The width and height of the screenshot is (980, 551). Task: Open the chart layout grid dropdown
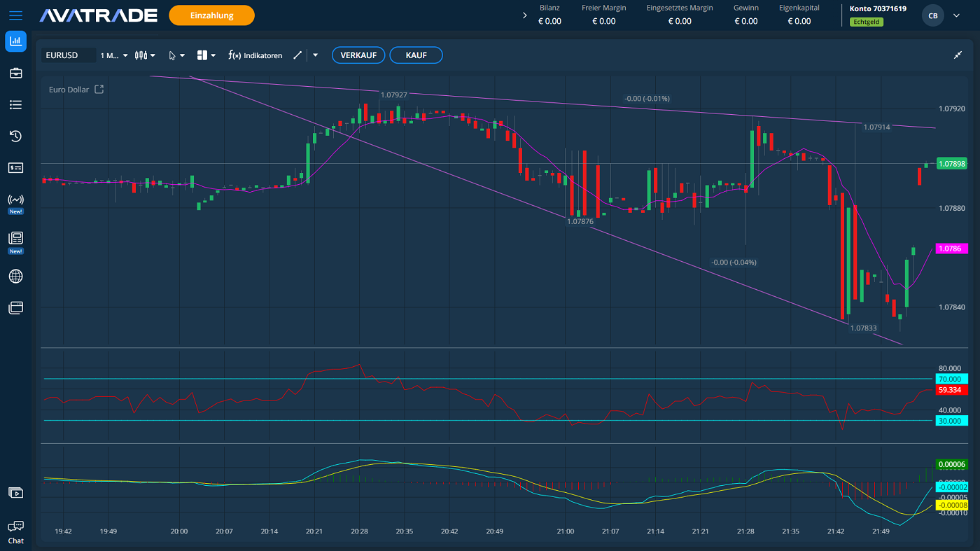(206, 55)
